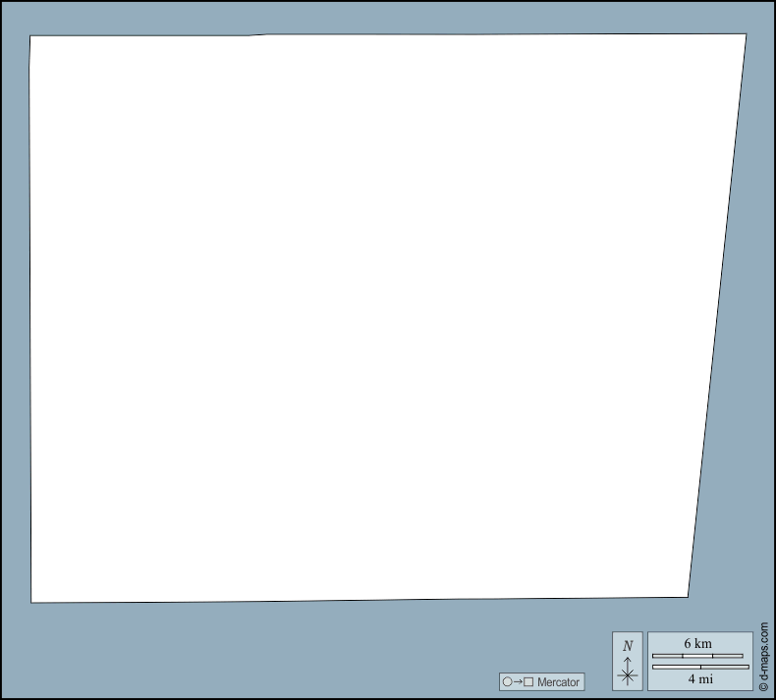Click the kilometer scale bar
The width and height of the screenshot is (776, 700).
tap(697, 656)
